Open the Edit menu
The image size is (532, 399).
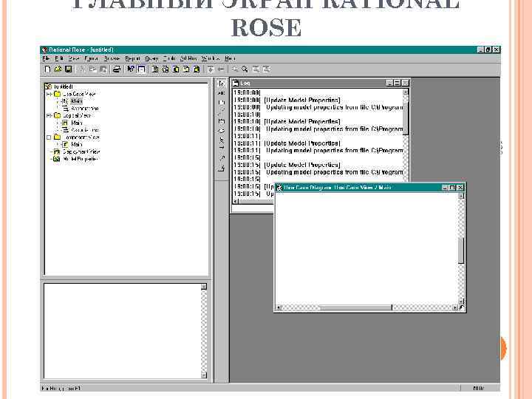click(59, 58)
